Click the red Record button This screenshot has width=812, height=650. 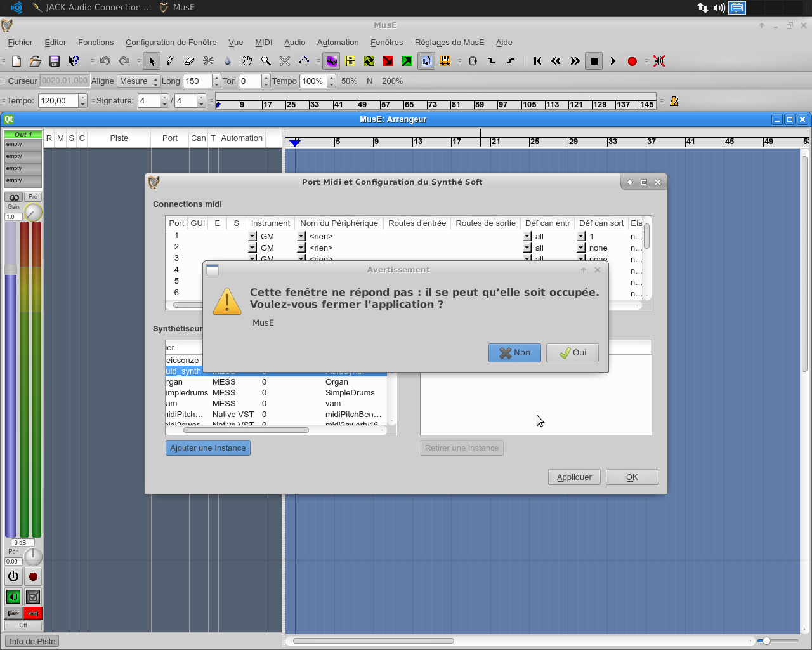[632, 61]
